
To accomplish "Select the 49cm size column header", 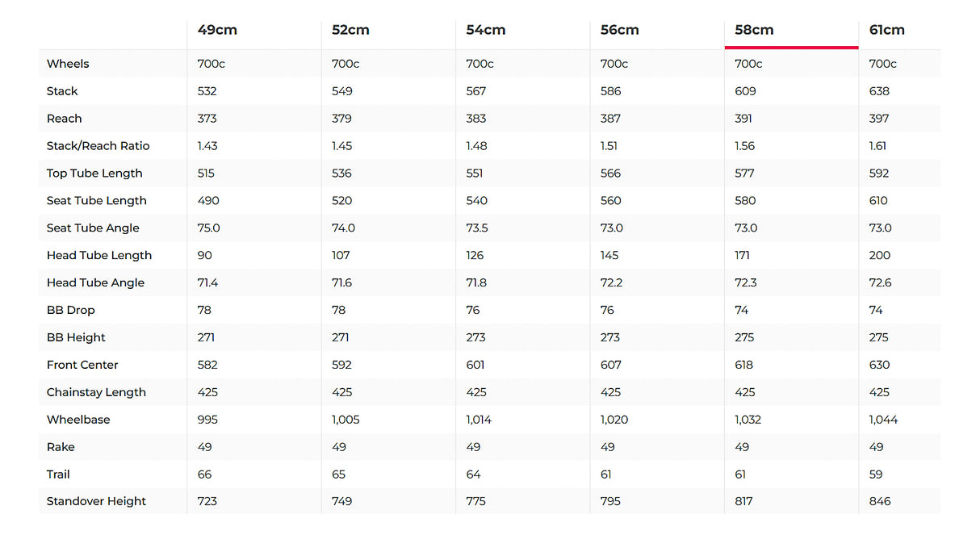I will tap(217, 30).
